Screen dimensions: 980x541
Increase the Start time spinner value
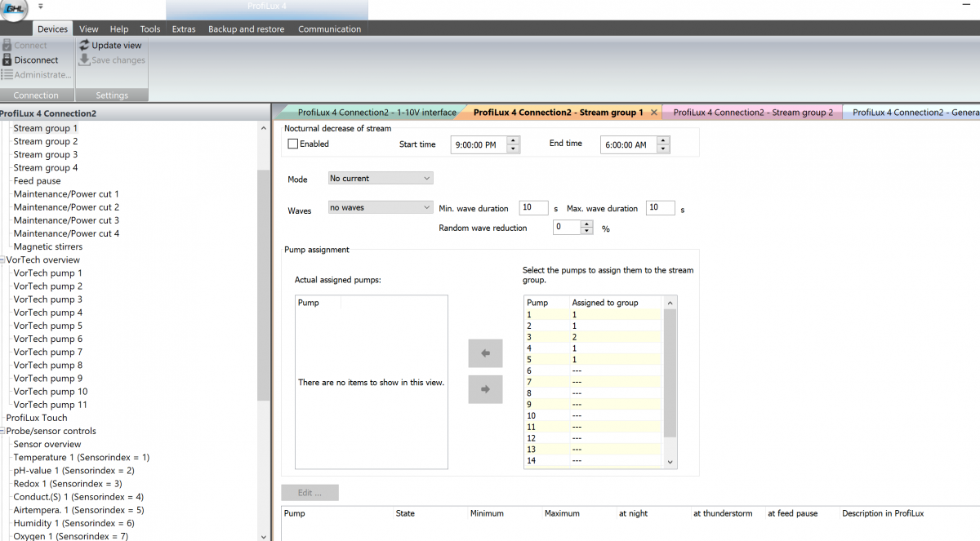513,140
